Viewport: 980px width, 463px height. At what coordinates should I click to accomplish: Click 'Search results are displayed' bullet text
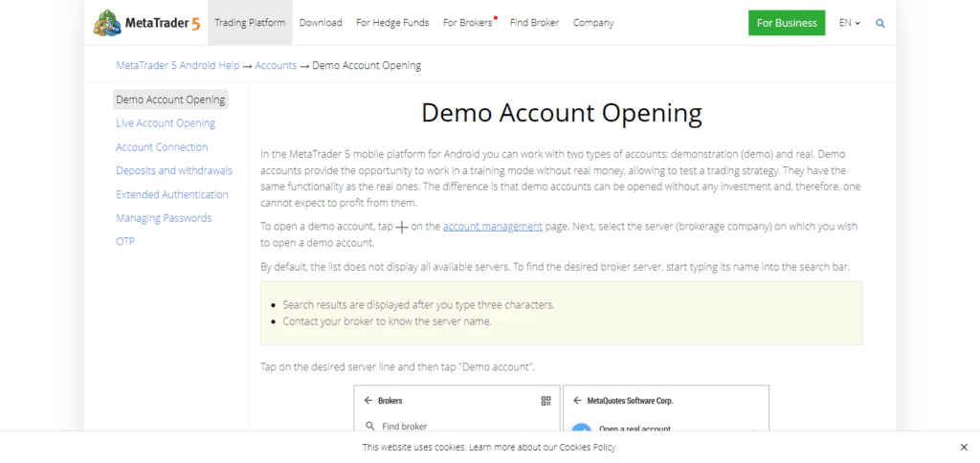[x=419, y=305]
